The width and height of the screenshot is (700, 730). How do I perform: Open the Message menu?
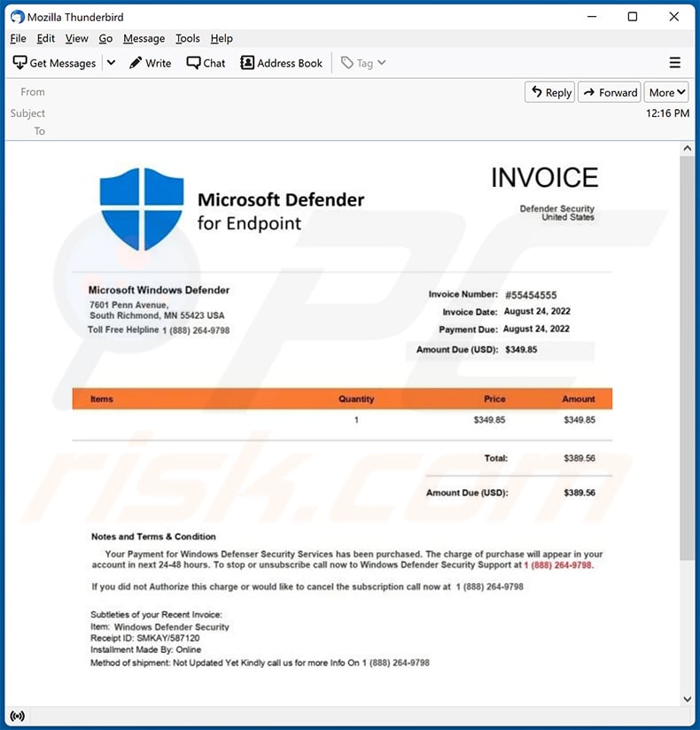(x=144, y=39)
